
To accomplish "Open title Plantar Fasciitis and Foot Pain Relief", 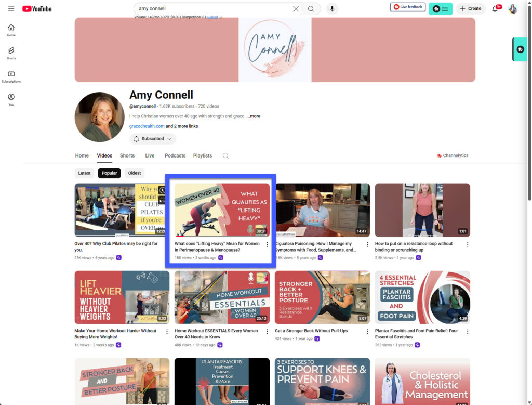I will [x=416, y=334].
